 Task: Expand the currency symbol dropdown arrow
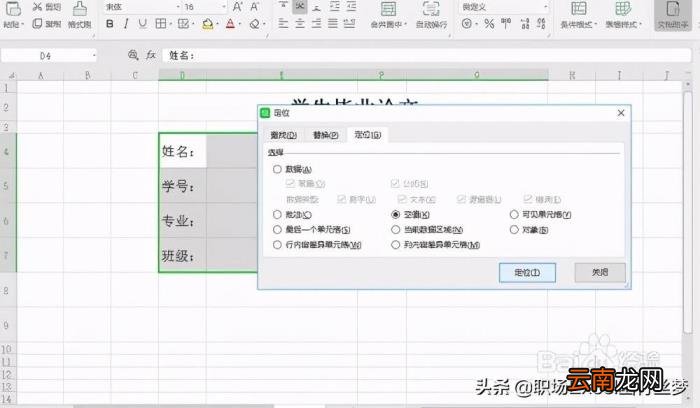(476, 24)
